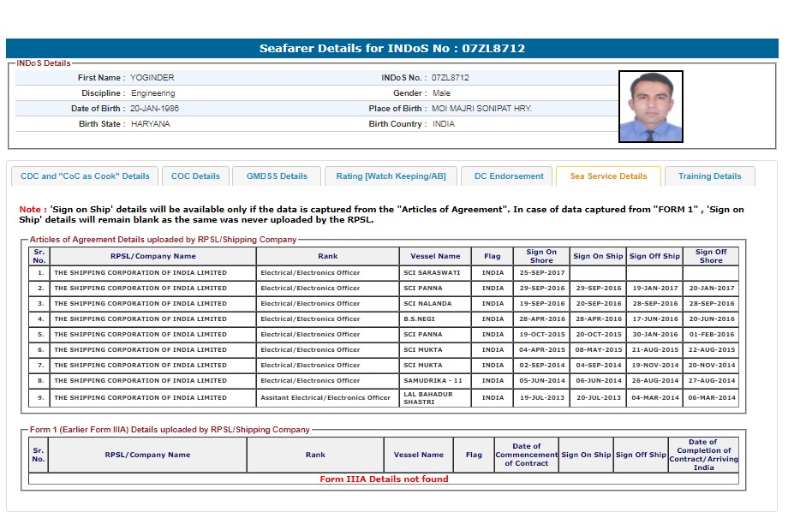The image size is (812, 512).
Task: Open the CDC and "CoC as Cook" Details tab
Action: (85, 176)
